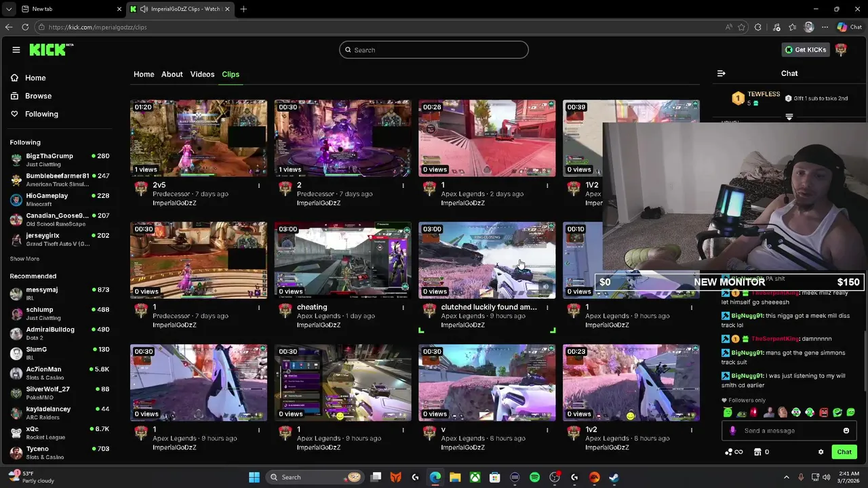The image size is (868, 488).
Task: Open Edge settings three-dots menu
Action: pyautogui.click(x=825, y=27)
